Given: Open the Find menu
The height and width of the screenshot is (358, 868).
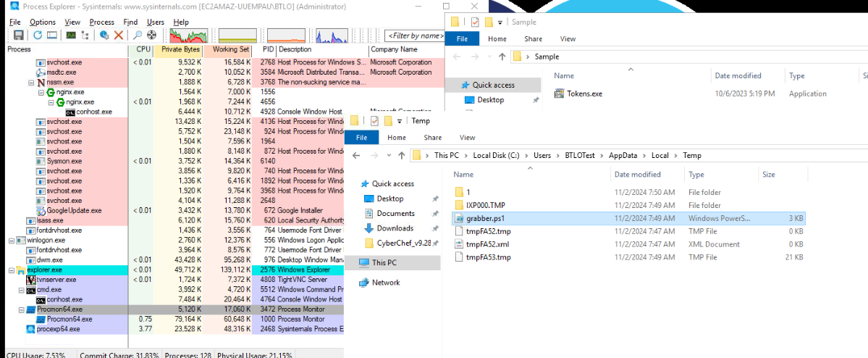Looking at the screenshot, I should click(x=130, y=22).
